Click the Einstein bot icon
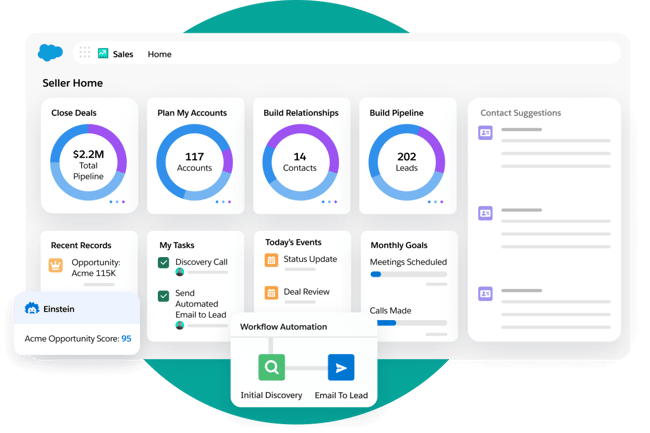This screenshot has width=650, height=433. tap(32, 308)
